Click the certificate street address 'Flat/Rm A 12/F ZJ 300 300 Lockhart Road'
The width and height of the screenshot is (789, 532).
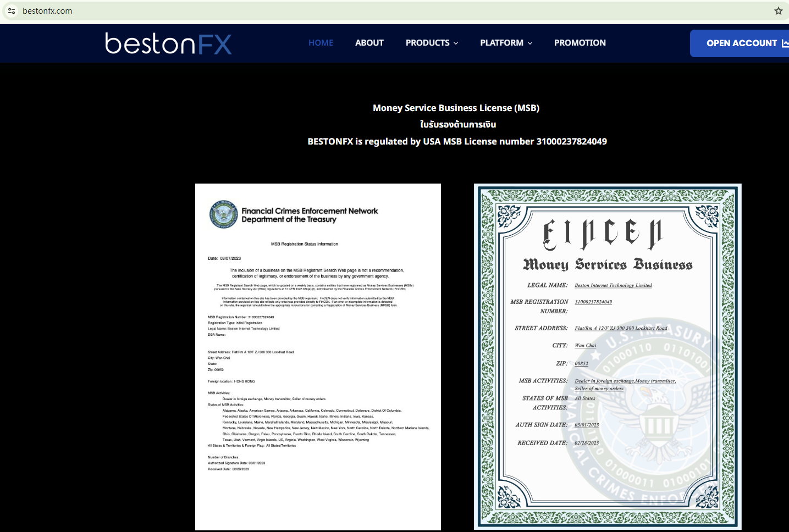621,328
